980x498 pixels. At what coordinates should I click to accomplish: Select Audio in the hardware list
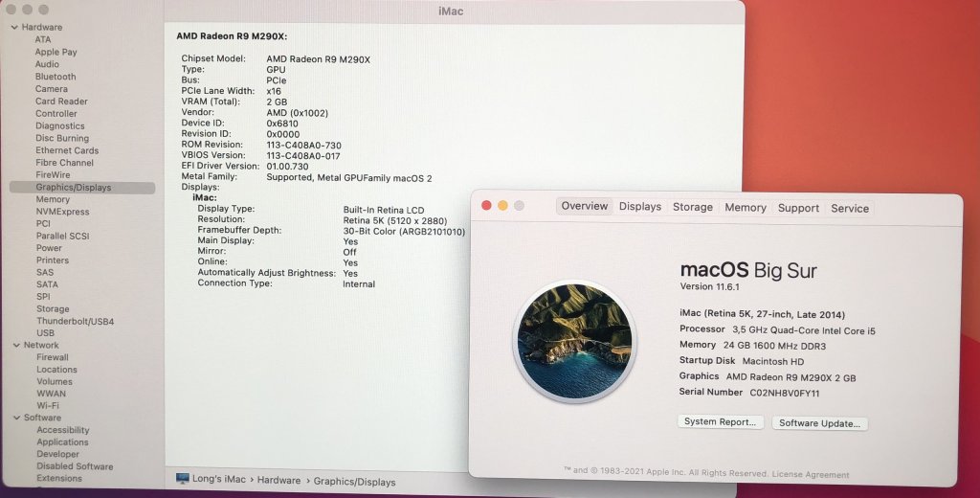point(47,64)
